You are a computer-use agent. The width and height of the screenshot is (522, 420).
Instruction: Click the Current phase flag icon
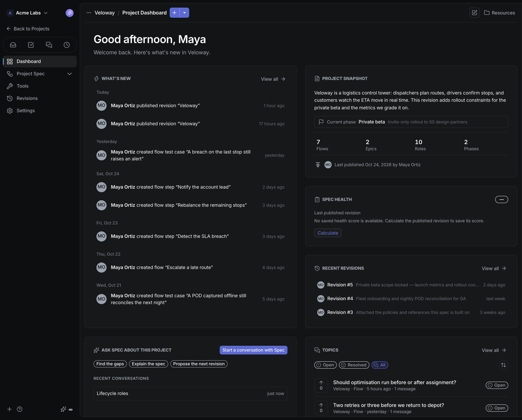(x=321, y=122)
